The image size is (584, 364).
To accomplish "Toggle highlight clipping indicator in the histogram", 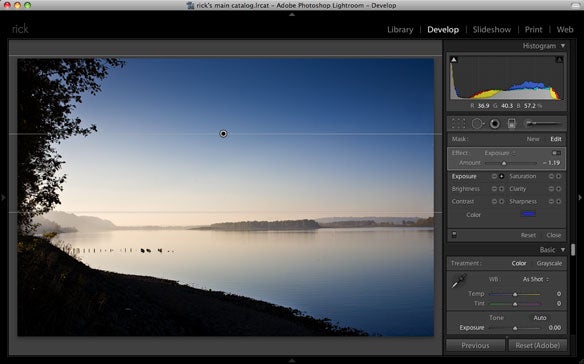I will pyautogui.click(x=559, y=60).
